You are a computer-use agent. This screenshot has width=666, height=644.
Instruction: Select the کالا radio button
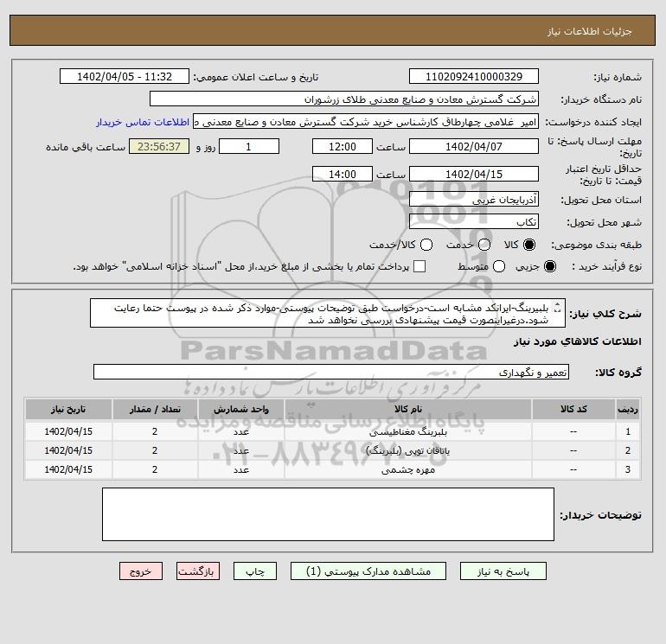click(x=529, y=245)
